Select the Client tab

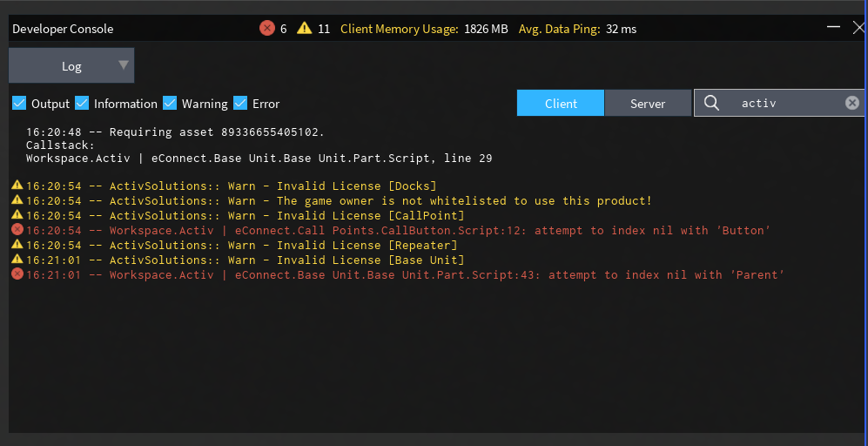click(x=561, y=103)
